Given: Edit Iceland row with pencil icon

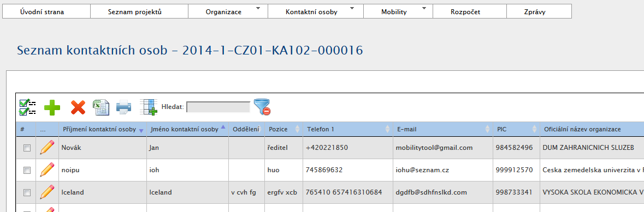Looking at the screenshot, I should tap(47, 192).
